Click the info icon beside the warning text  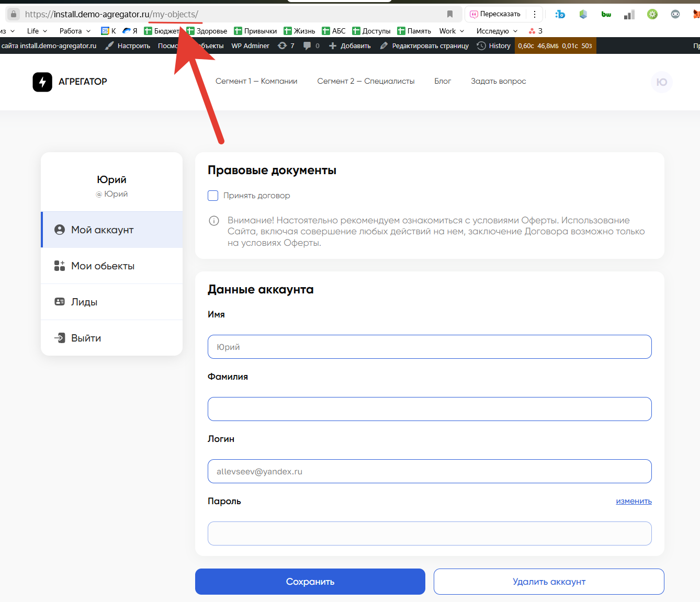[x=214, y=221]
